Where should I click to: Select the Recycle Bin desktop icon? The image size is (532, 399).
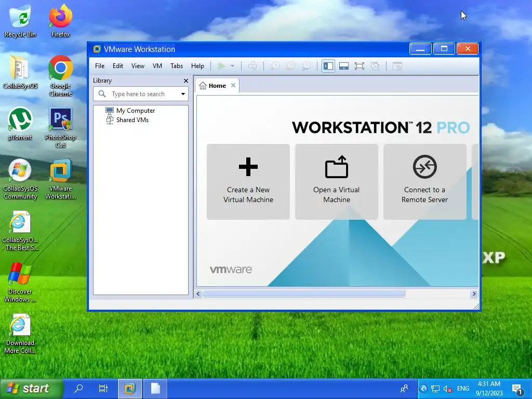pos(20,21)
